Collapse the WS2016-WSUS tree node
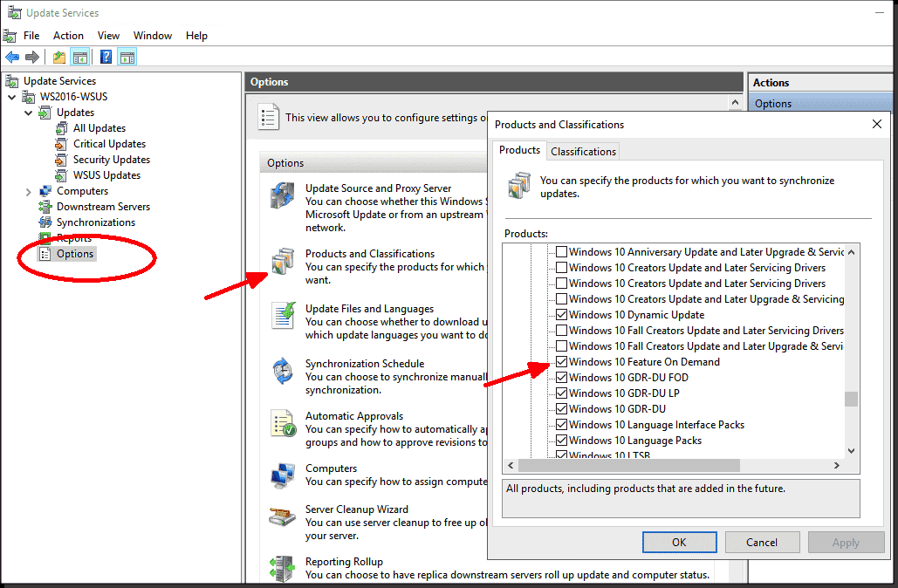 point(12,97)
